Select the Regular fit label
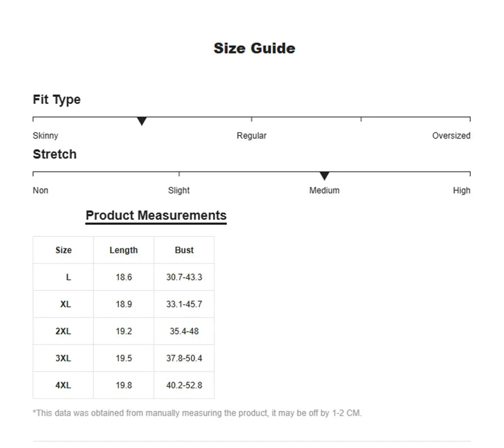Screen dimensions: 504x448 tap(251, 135)
